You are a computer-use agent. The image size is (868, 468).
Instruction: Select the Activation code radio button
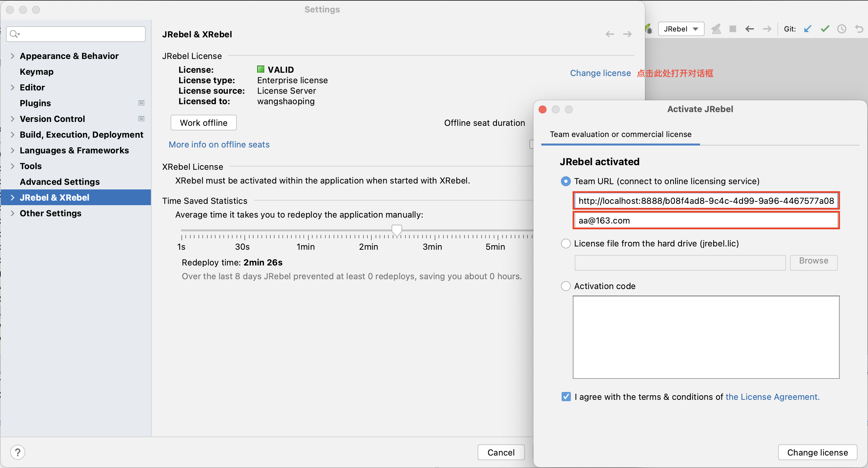[566, 286]
